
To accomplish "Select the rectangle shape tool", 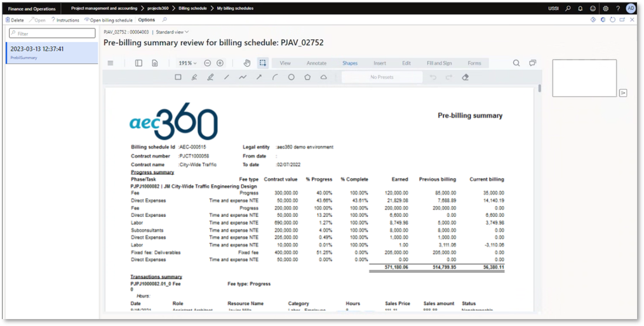I will coord(178,77).
